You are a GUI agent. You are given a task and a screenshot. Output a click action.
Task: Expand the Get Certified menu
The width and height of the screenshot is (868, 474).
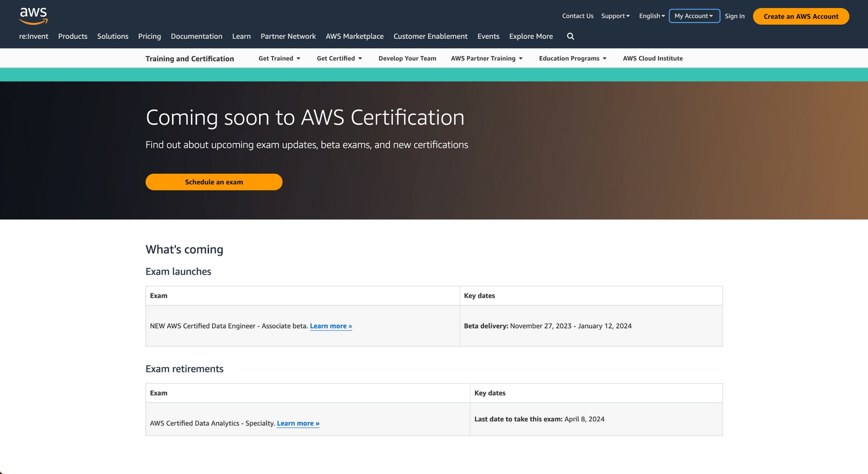(340, 58)
